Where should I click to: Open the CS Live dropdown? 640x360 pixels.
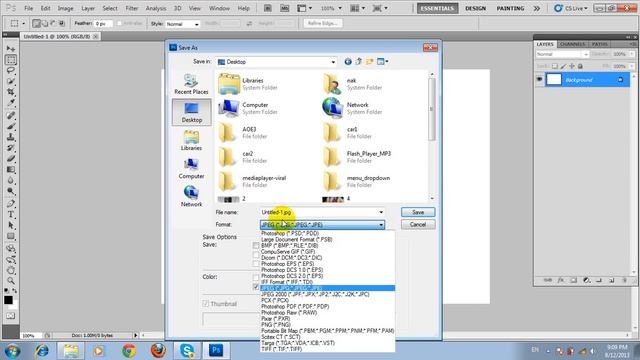point(571,8)
